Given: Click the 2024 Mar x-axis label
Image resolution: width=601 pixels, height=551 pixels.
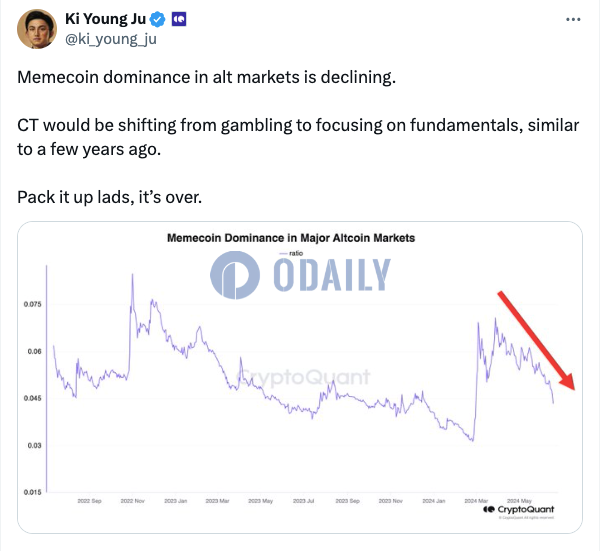Looking at the screenshot, I should 476,501.
